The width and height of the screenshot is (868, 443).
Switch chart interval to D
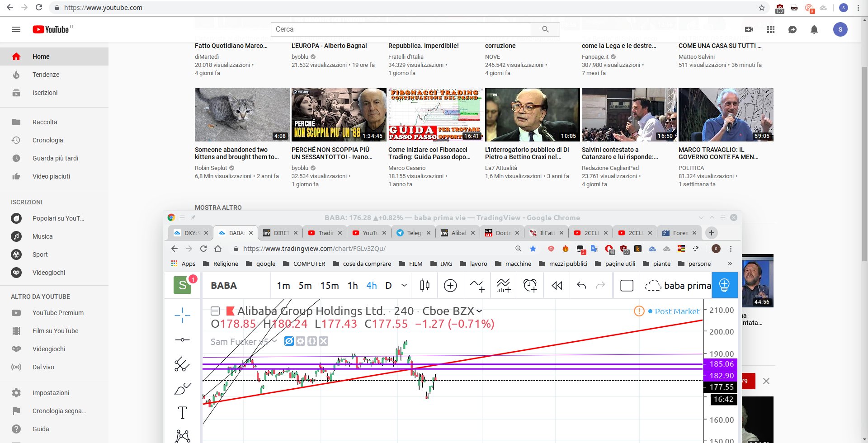click(x=388, y=285)
